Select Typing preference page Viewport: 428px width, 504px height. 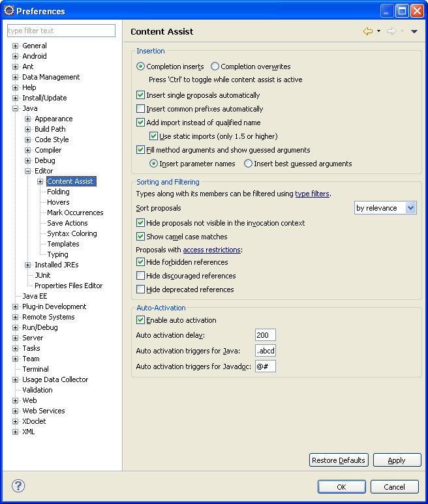click(57, 254)
